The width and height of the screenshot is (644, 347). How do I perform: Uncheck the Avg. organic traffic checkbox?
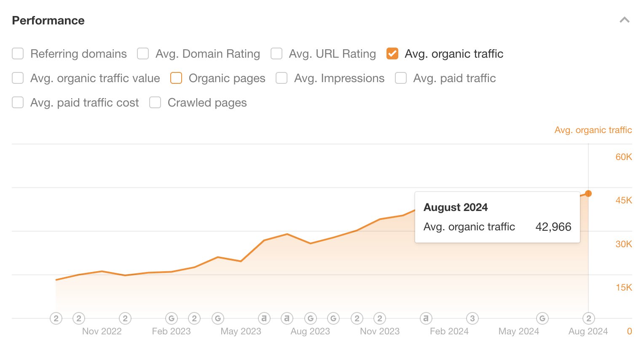pyautogui.click(x=392, y=54)
